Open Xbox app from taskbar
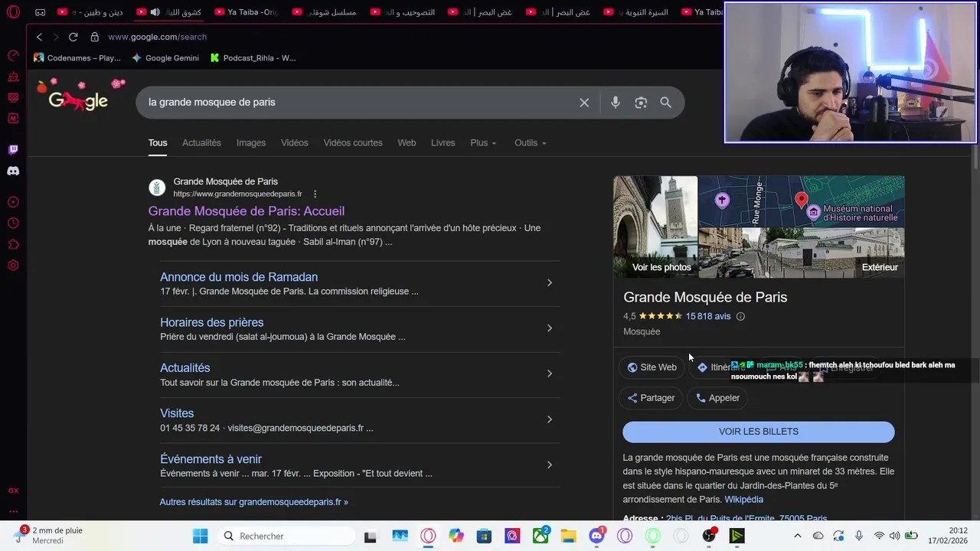The width and height of the screenshot is (980, 551). 541,536
